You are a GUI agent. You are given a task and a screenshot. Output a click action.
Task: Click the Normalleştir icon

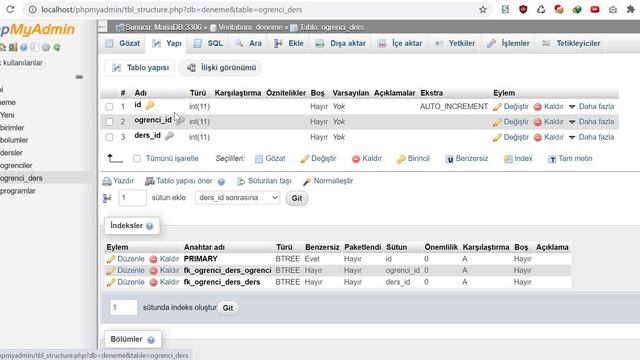(x=307, y=181)
